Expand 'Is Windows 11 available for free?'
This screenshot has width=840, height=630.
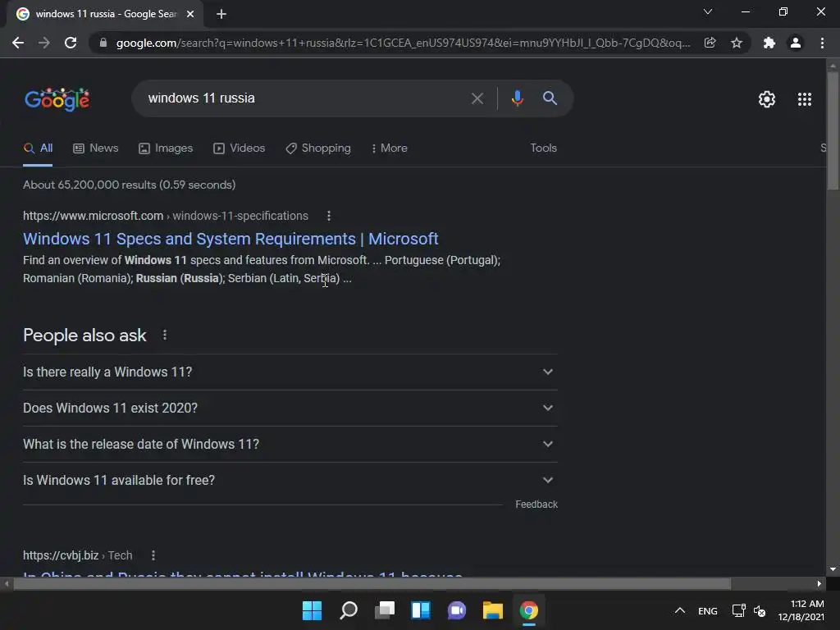[290, 481]
